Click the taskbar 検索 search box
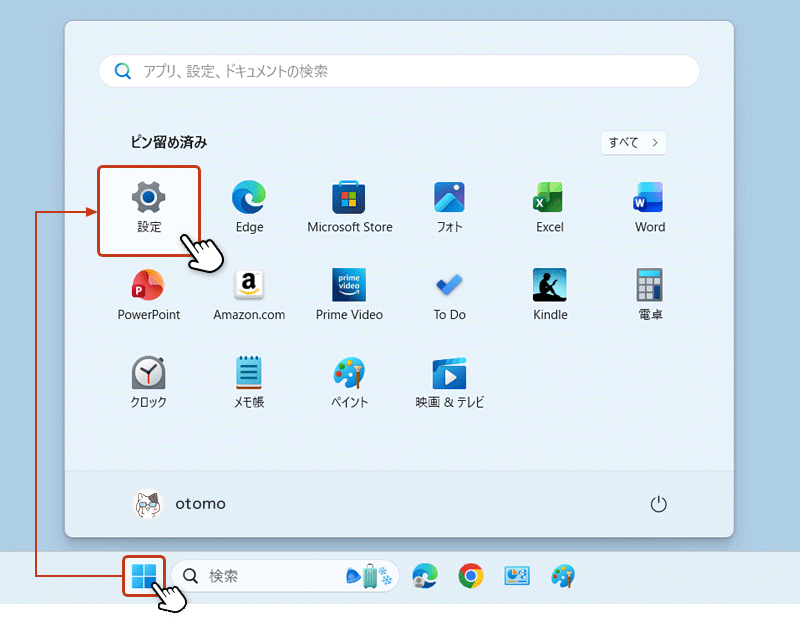This screenshot has height=618, width=800. coord(285,576)
